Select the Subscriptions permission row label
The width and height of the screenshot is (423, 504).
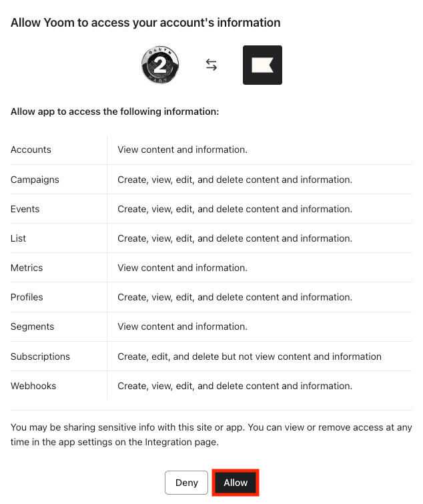click(x=40, y=356)
